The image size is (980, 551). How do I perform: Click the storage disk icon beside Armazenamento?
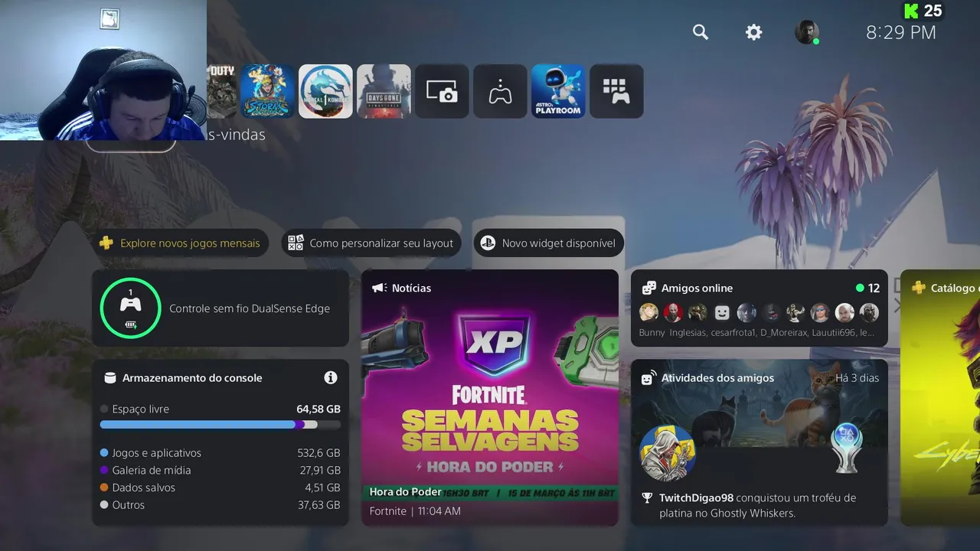tap(109, 377)
